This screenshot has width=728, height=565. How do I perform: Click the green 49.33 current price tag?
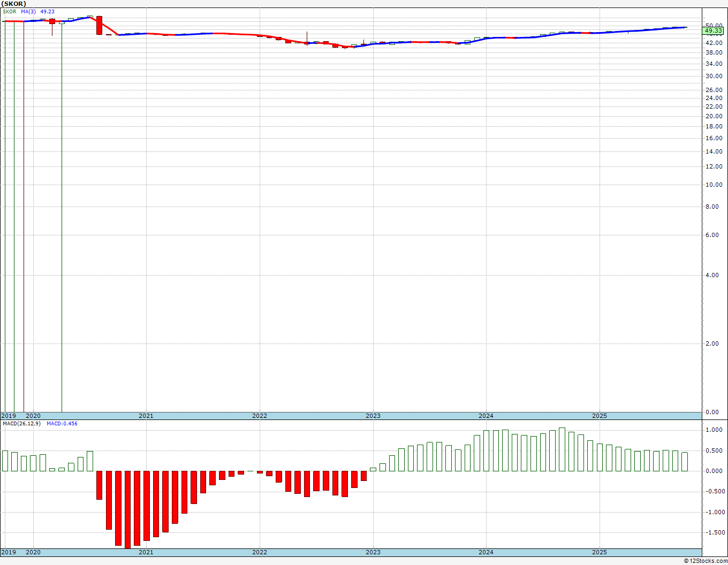tap(713, 31)
